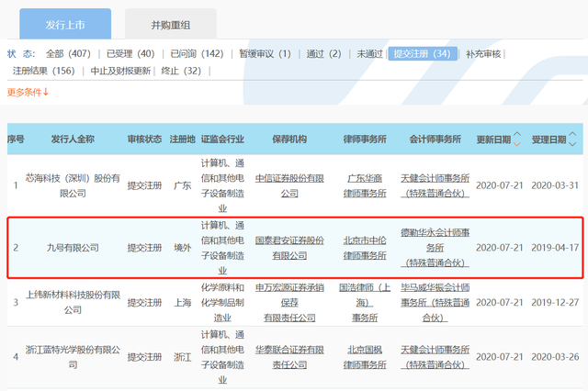Viewport: 588px width, 391px height.
Task: Click 律师事务所 column header
Action: click(x=365, y=140)
